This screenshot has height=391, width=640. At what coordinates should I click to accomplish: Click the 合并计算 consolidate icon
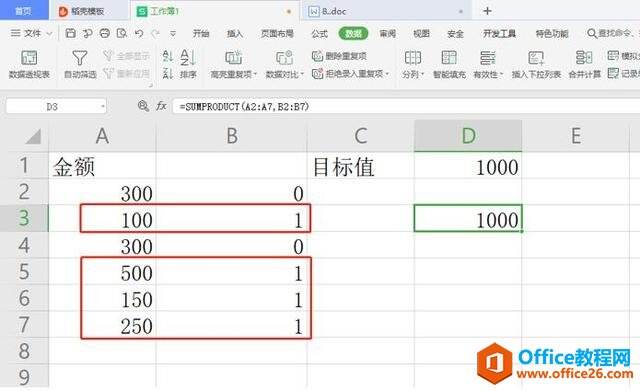click(x=584, y=58)
